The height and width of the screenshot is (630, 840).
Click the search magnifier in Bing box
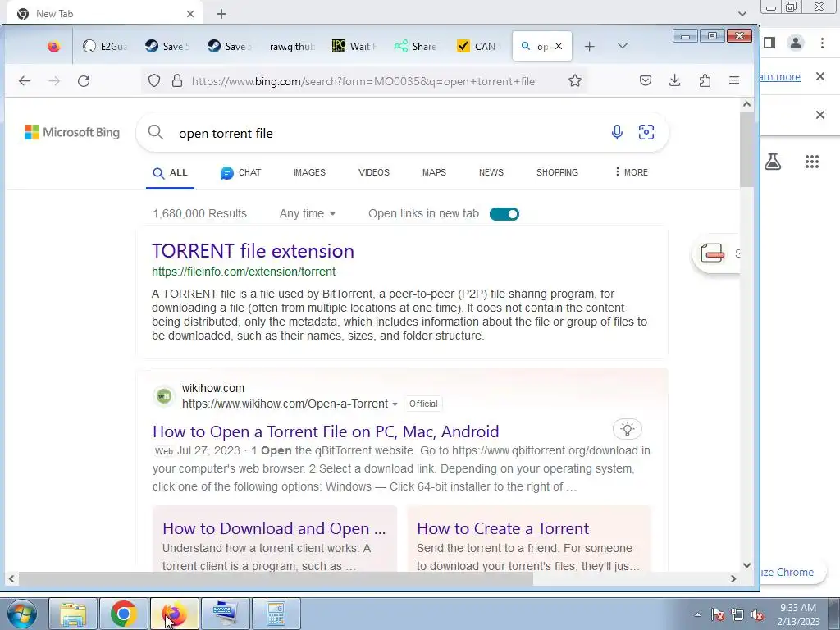(155, 132)
